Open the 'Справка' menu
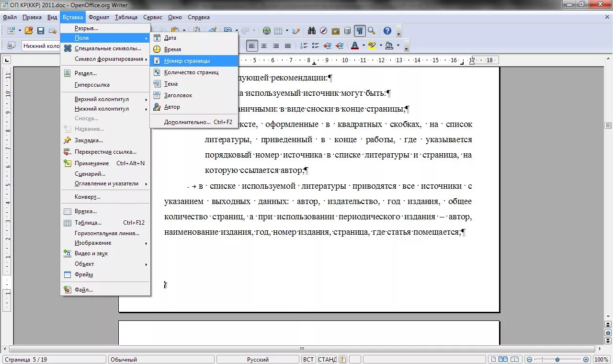613x364 pixels. tap(199, 17)
